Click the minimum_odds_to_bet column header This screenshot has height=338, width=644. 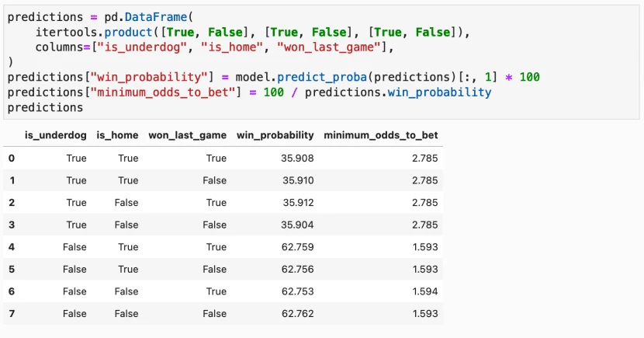(x=381, y=135)
